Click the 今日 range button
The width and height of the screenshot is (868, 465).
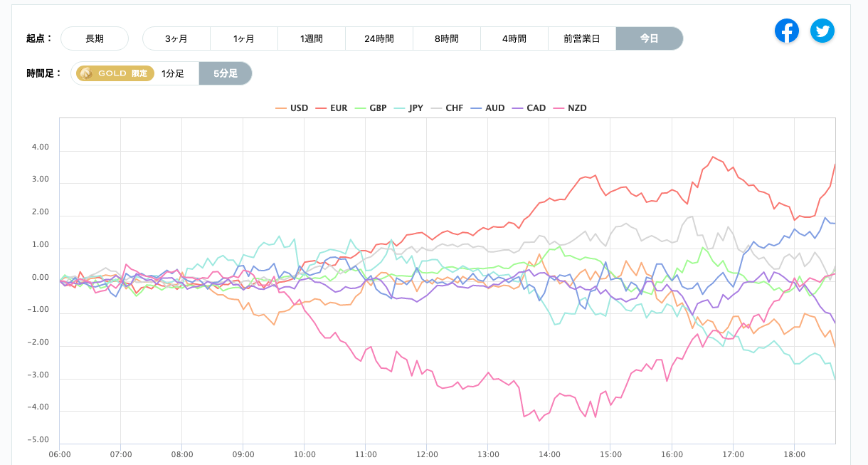click(x=650, y=38)
